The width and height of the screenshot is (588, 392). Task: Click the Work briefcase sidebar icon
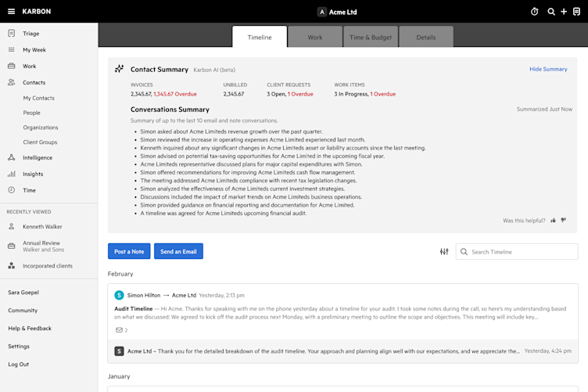(x=12, y=66)
